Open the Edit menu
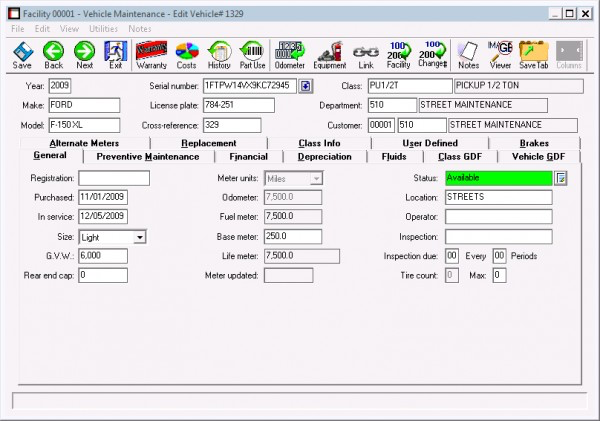The width and height of the screenshot is (600, 421). [42, 29]
